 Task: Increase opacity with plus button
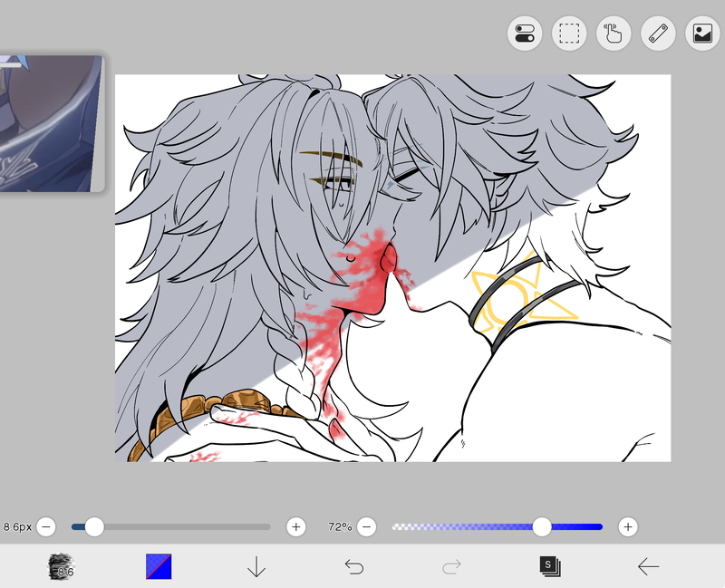(x=628, y=526)
